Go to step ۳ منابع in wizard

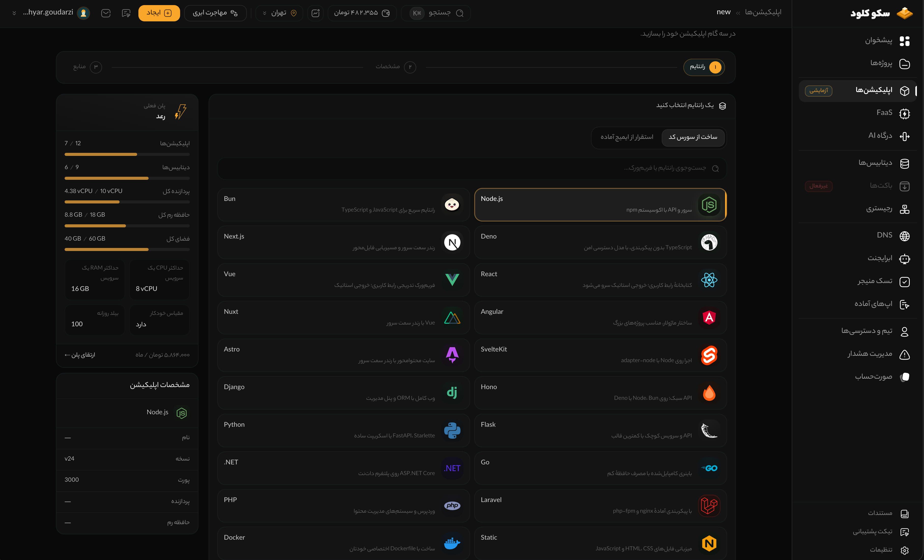[x=87, y=67]
